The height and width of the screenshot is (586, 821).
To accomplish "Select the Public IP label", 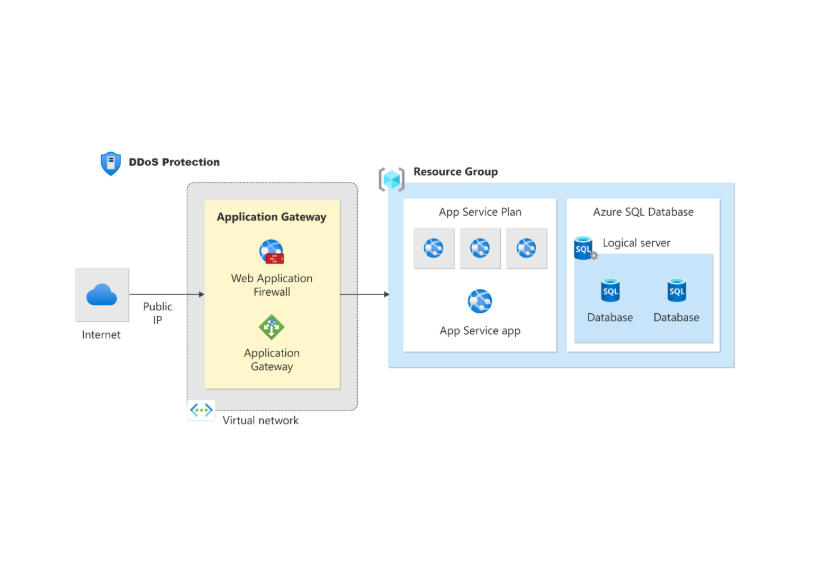I will 157,314.
